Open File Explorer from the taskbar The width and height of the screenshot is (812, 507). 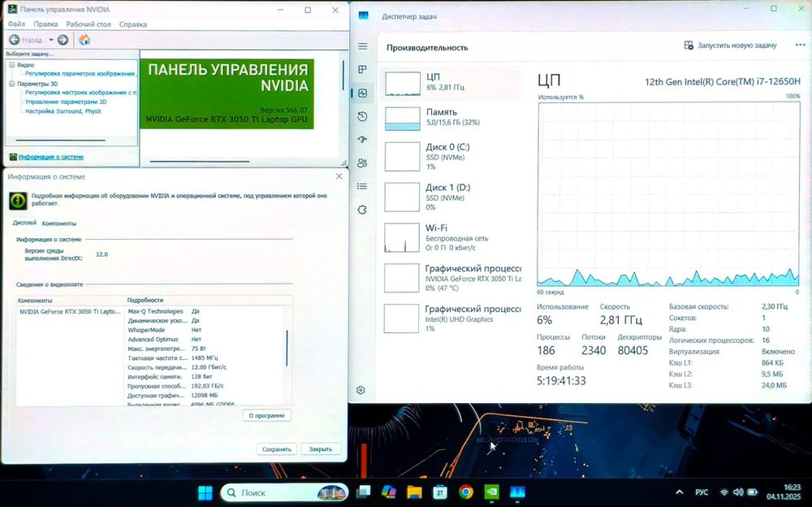point(414,492)
